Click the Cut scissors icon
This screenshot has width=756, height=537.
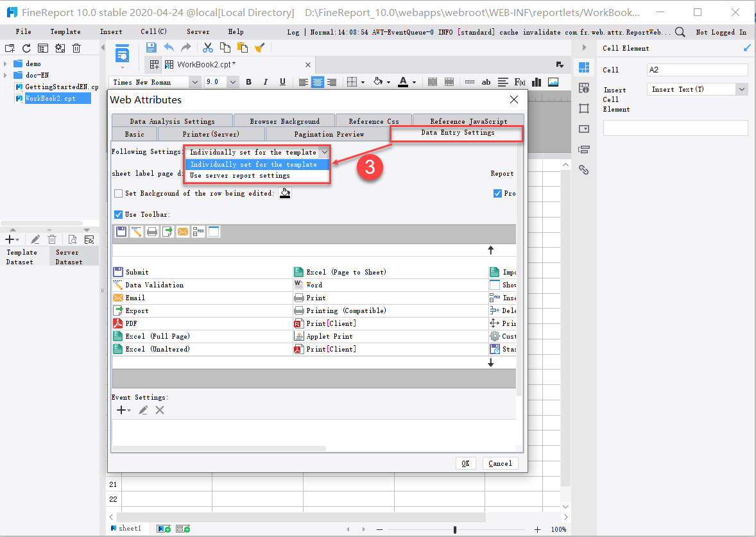click(208, 47)
